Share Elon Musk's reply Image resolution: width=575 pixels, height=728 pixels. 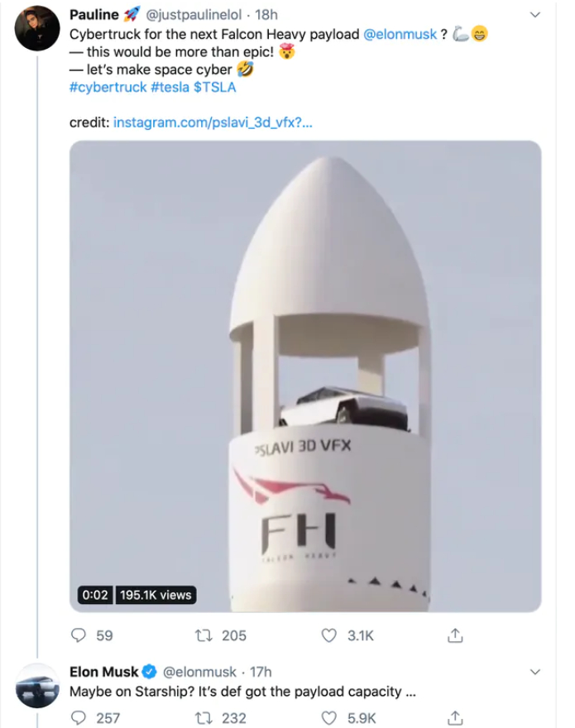pos(454,717)
